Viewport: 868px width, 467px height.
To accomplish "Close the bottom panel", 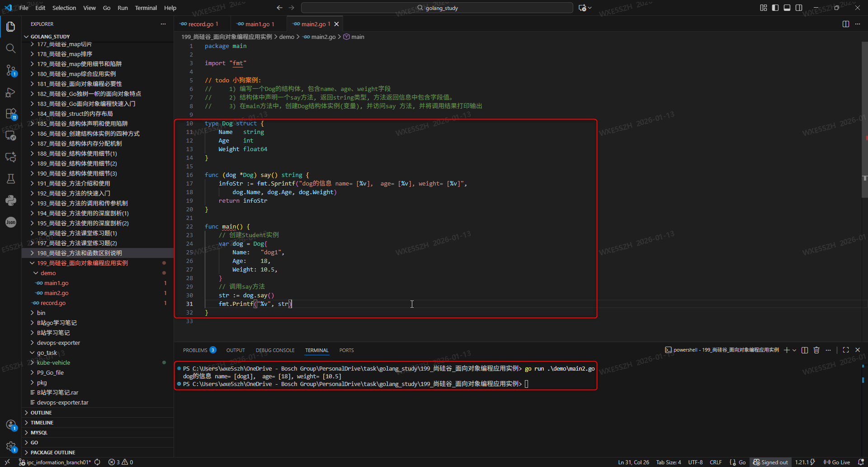I will pos(858,350).
